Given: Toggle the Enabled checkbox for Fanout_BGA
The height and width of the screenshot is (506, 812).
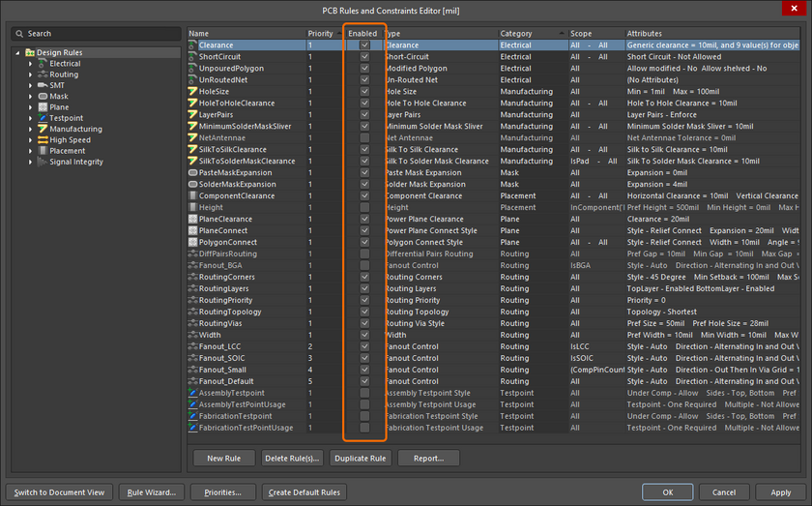Looking at the screenshot, I should [364, 265].
